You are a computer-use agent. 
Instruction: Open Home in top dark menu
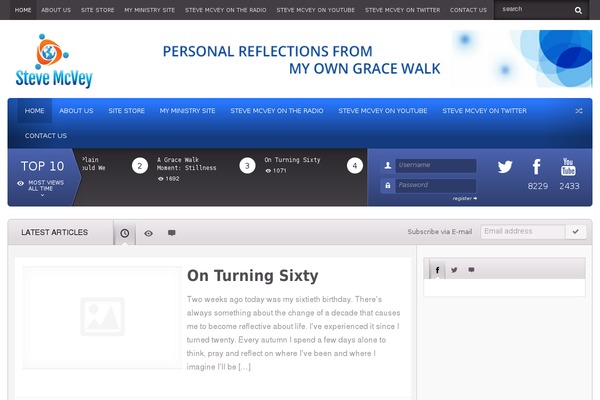pyautogui.click(x=23, y=10)
